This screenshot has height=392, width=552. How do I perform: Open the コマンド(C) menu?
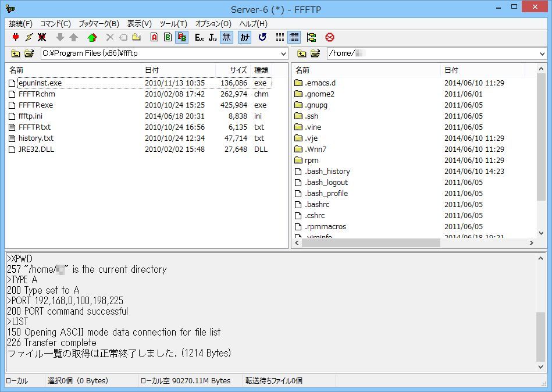click(x=55, y=24)
